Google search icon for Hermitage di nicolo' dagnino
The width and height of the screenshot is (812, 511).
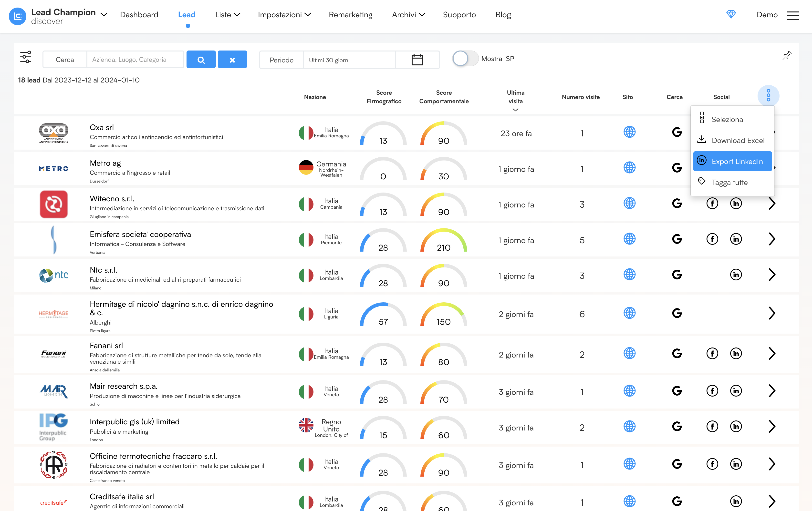click(677, 313)
